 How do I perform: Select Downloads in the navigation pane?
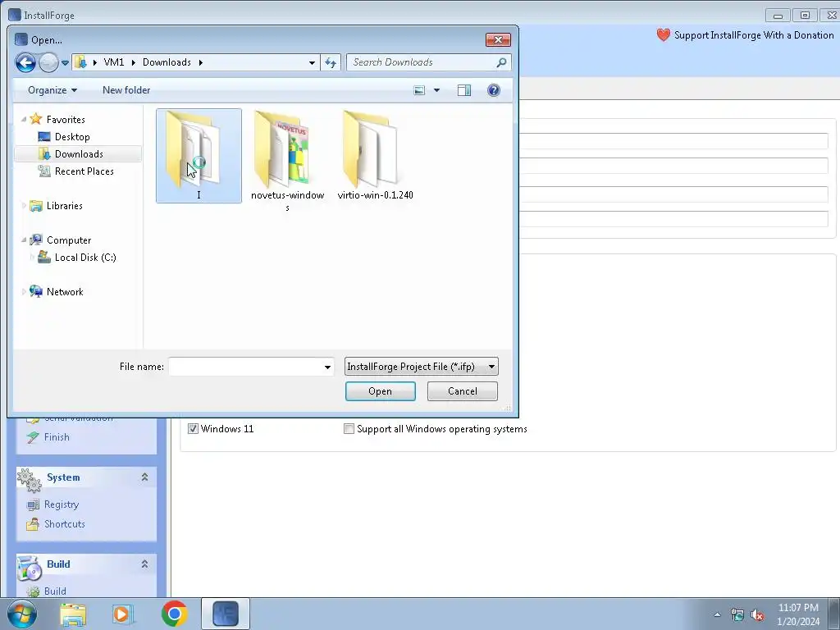pos(78,154)
